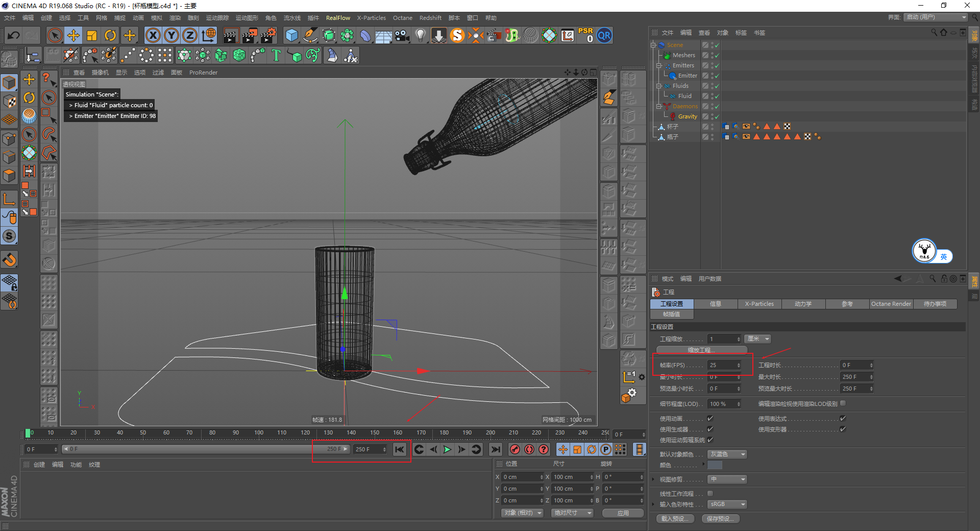Select the Rotate tool in top toolbar
Image resolution: width=980 pixels, height=531 pixels.
(x=110, y=35)
